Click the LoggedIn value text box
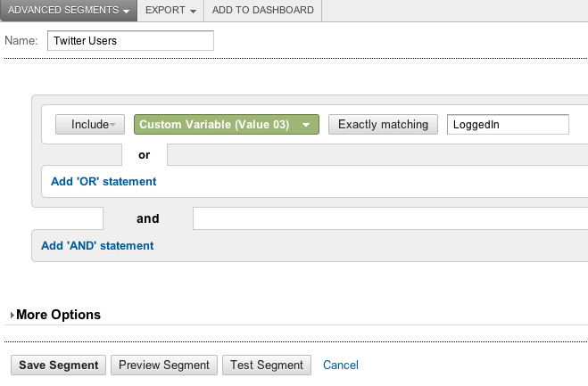This screenshot has width=588, height=386. (507, 125)
